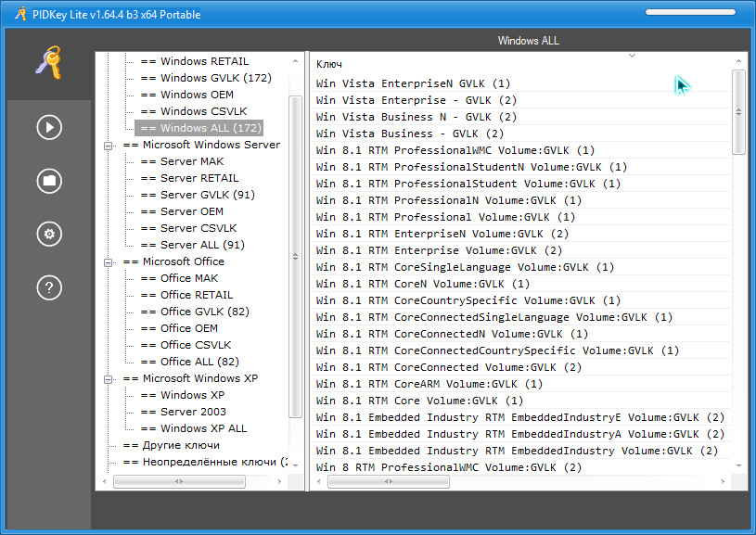The image size is (756, 535).
Task: Select Server RETAIL tree item
Action: tap(189, 178)
